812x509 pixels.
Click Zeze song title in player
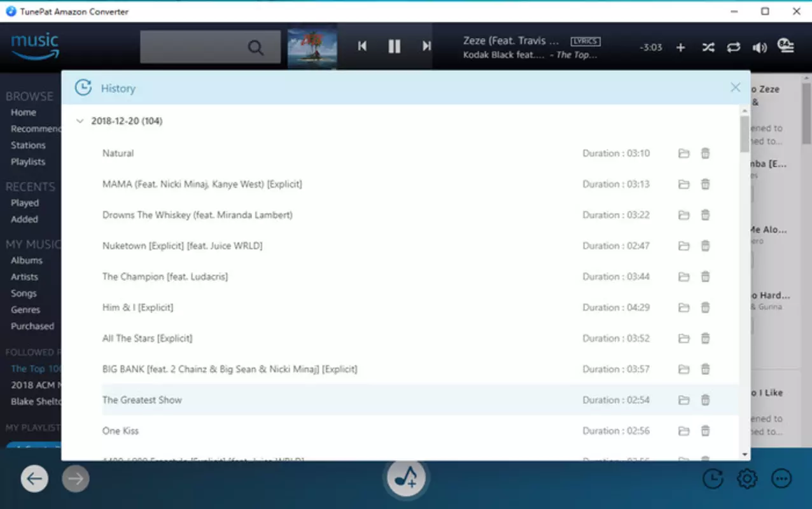tap(512, 41)
